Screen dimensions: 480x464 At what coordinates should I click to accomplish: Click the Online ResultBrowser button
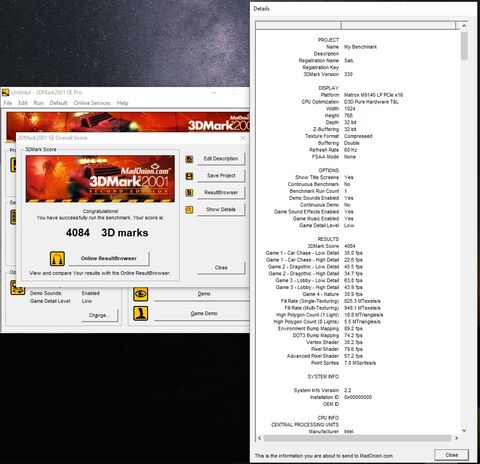point(109,258)
